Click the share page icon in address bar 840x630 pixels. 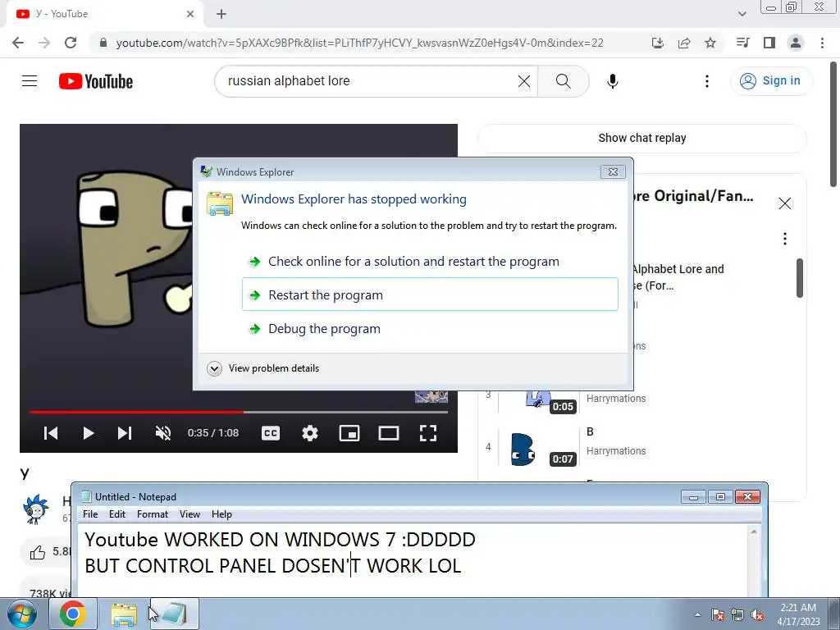pos(684,43)
